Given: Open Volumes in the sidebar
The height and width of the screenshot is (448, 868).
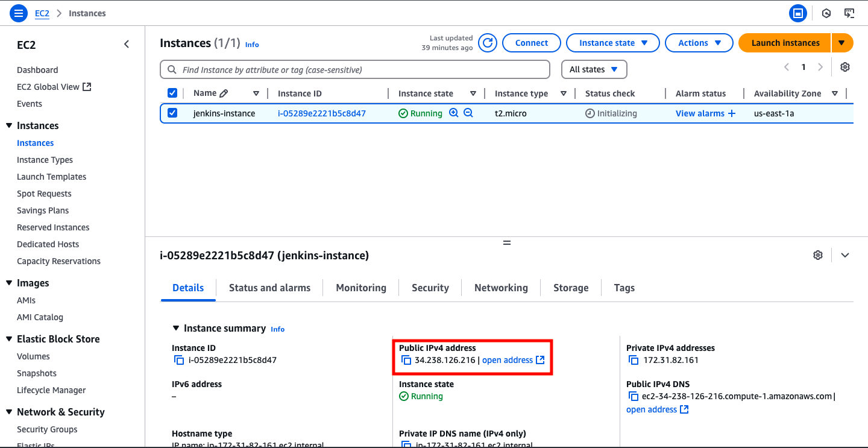Looking at the screenshot, I should [33, 356].
